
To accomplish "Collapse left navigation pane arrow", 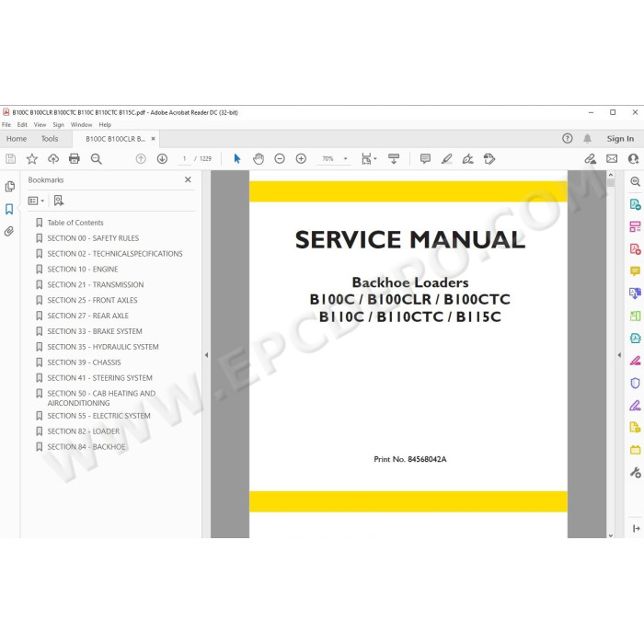I will point(206,355).
